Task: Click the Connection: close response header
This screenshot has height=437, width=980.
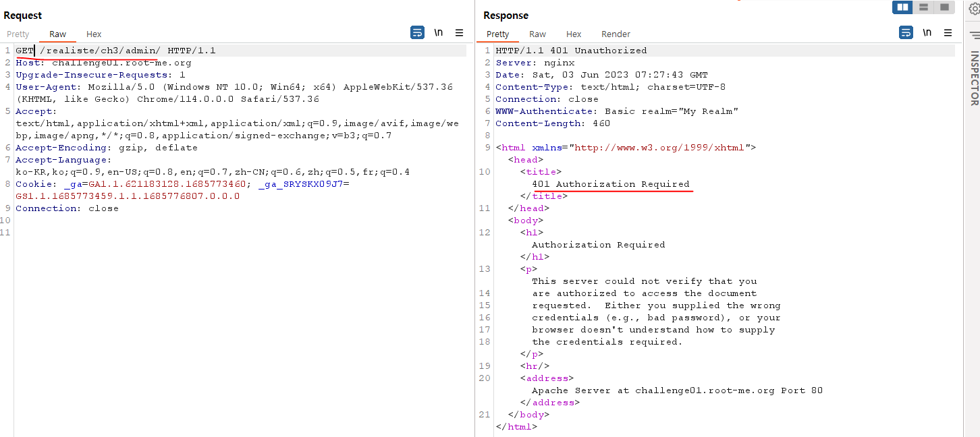Action: [547, 99]
